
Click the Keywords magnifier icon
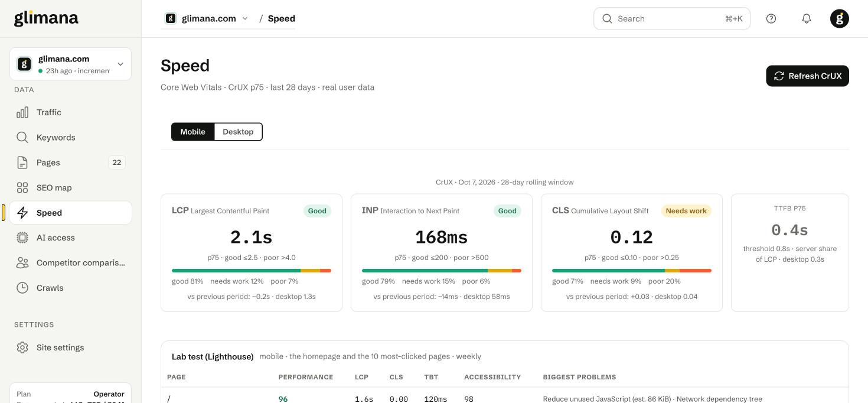(x=22, y=138)
